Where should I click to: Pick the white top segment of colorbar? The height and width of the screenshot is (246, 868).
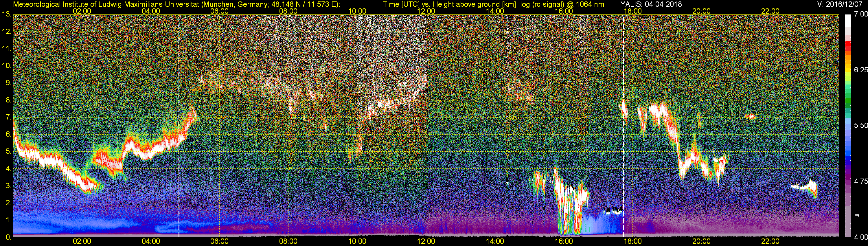pyautogui.click(x=848, y=20)
